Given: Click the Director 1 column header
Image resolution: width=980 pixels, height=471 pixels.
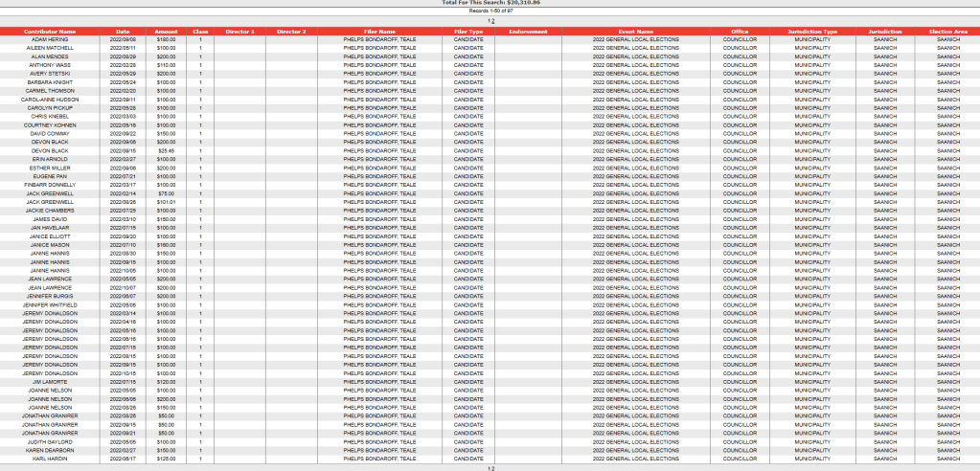Looking at the screenshot, I should (x=239, y=32).
